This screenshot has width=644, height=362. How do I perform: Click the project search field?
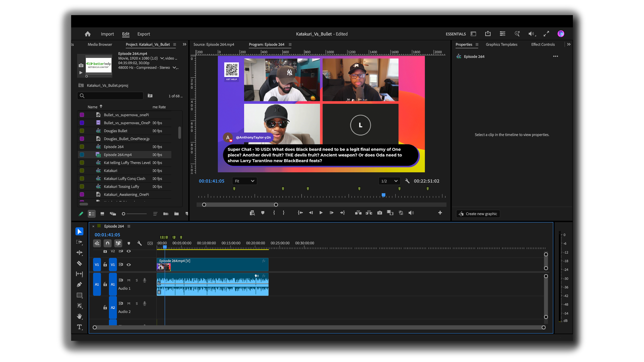(x=110, y=96)
